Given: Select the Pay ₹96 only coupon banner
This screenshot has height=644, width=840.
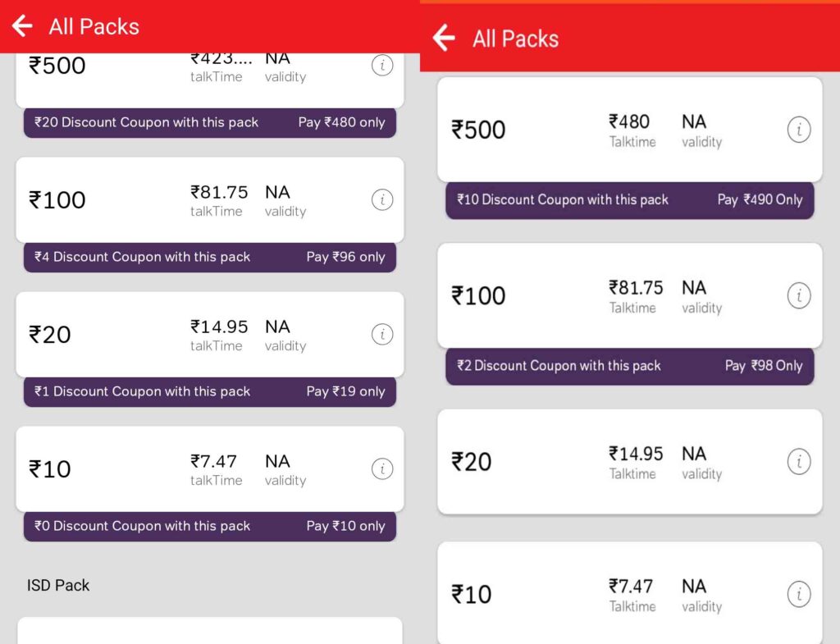Looking at the screenshot, I should click(210, 257).
